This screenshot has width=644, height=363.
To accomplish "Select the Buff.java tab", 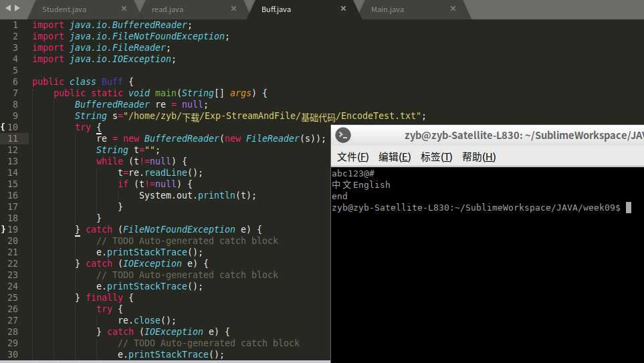I will pyautogui.click(x=276, y=9).
